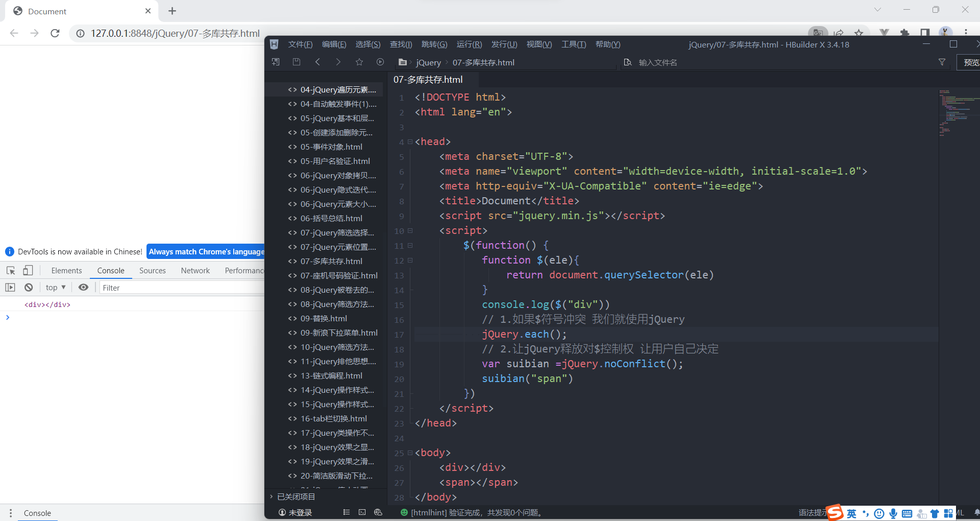Open the 文件(F) menu in HBuilder
The height and width of the screenshot is (521, 980).
click(x=300, y=44)
